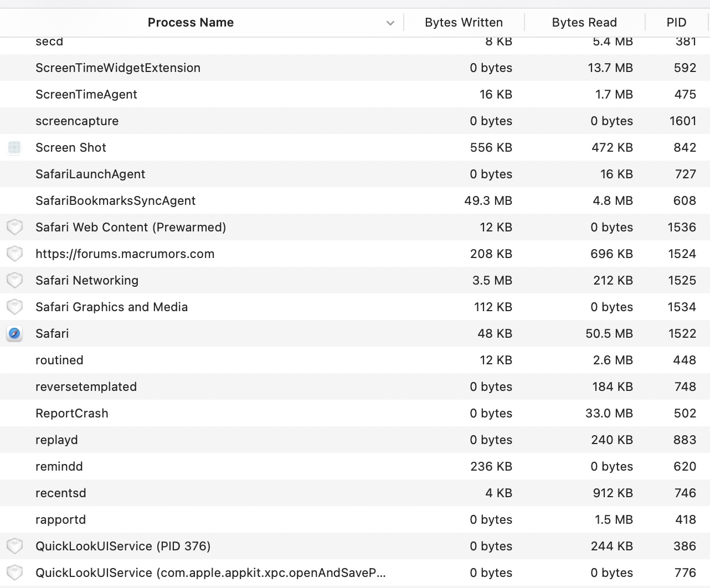Screen dimensions: 710x588
Task: Sort by the Bytes Read column
Action: pyautogui.click(x=584, y=23)
